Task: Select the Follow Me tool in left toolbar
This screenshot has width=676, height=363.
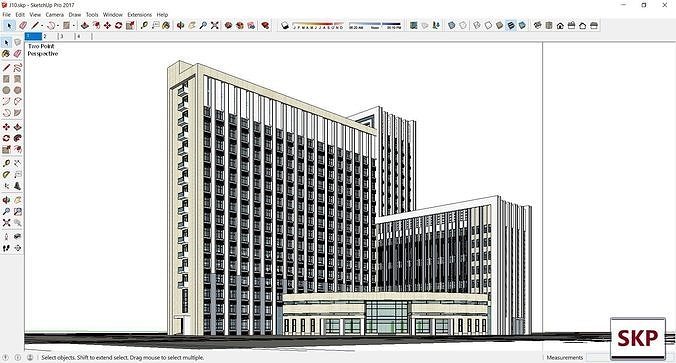Action: 17,138
